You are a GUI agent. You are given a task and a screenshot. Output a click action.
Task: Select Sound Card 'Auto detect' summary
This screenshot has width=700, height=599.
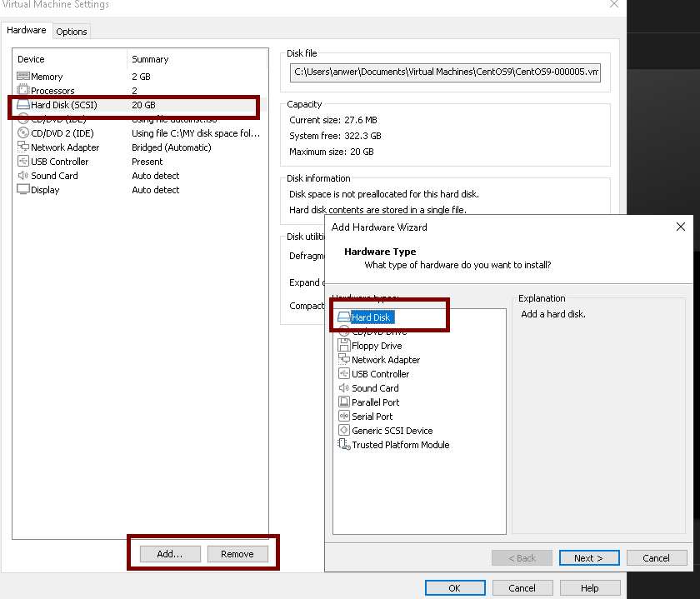155,176
